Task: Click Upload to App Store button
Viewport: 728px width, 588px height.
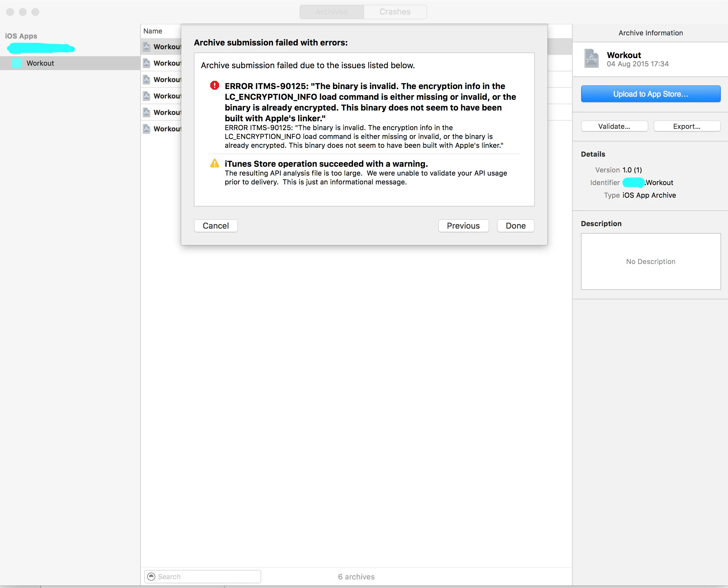Action: click(650, 94)
